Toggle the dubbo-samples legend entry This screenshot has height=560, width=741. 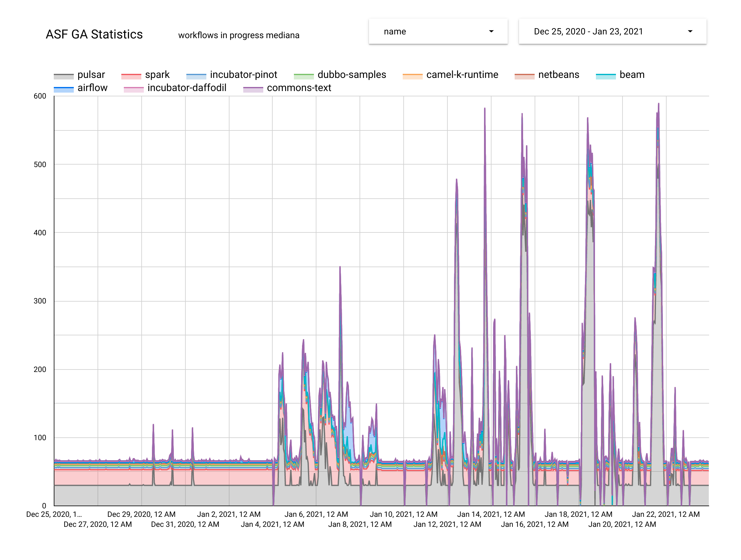[351, 75]
